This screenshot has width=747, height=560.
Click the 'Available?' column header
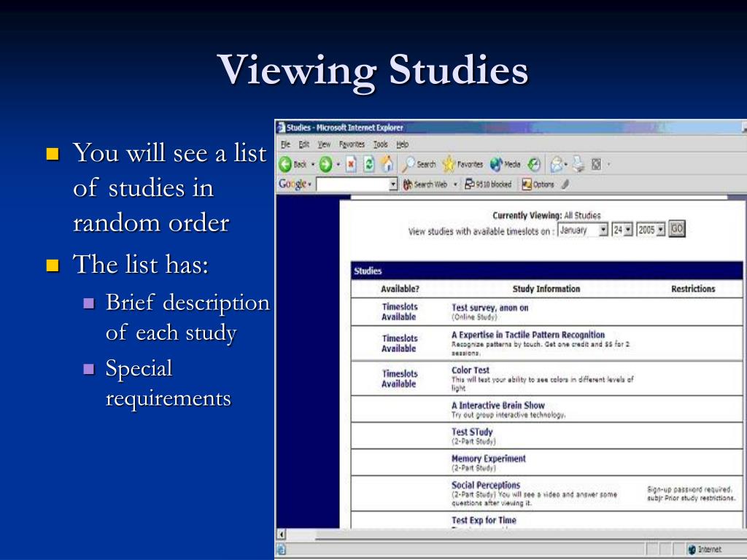coord(400,289)
